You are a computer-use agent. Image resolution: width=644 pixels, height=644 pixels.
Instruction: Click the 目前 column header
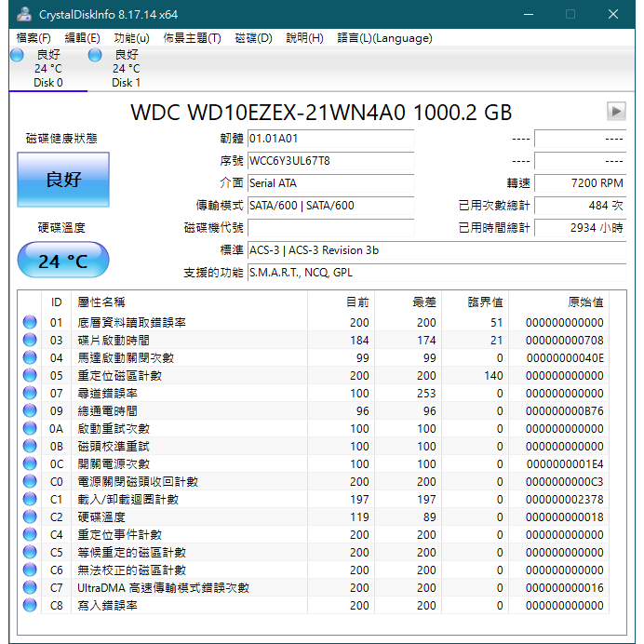click(341, 302)
